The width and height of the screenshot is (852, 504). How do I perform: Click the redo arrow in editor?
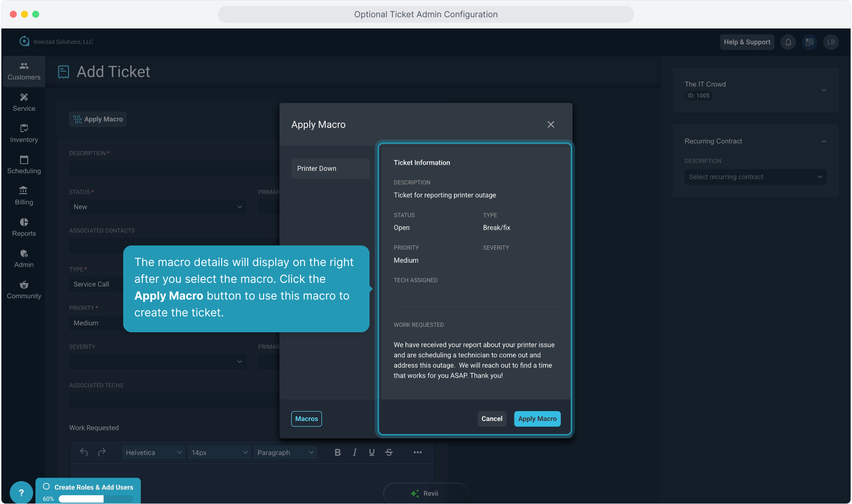[102, 452]
